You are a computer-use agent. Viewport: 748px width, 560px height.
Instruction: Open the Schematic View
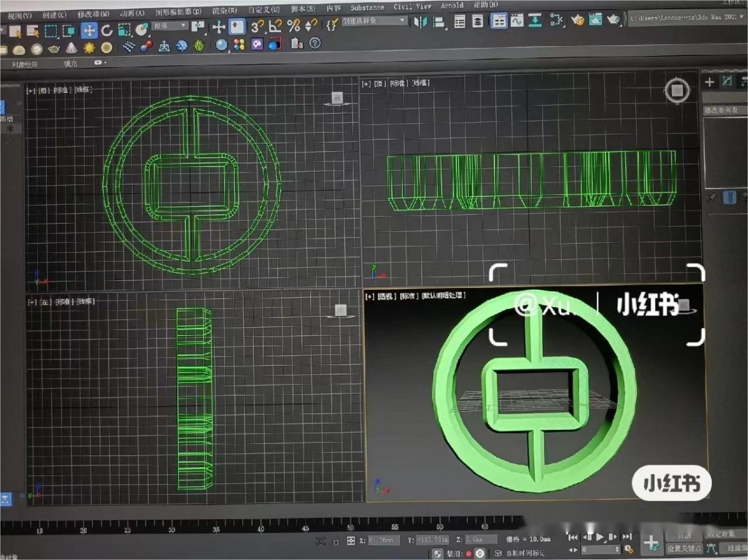coord(535,21)
